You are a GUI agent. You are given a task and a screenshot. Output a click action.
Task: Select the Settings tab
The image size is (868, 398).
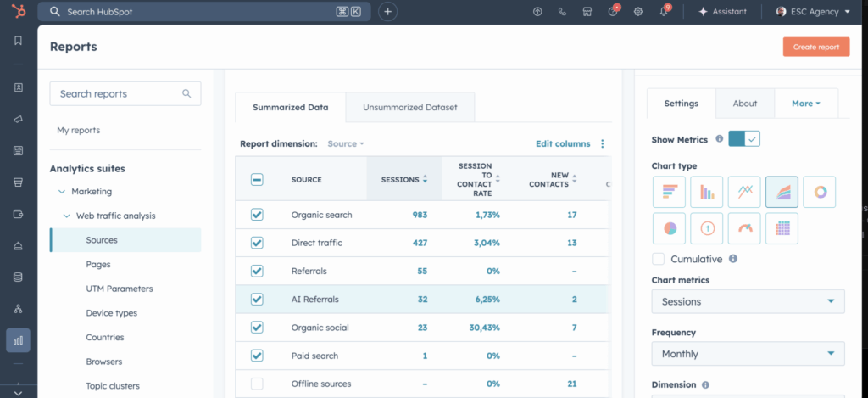click(x=682, y=103)
